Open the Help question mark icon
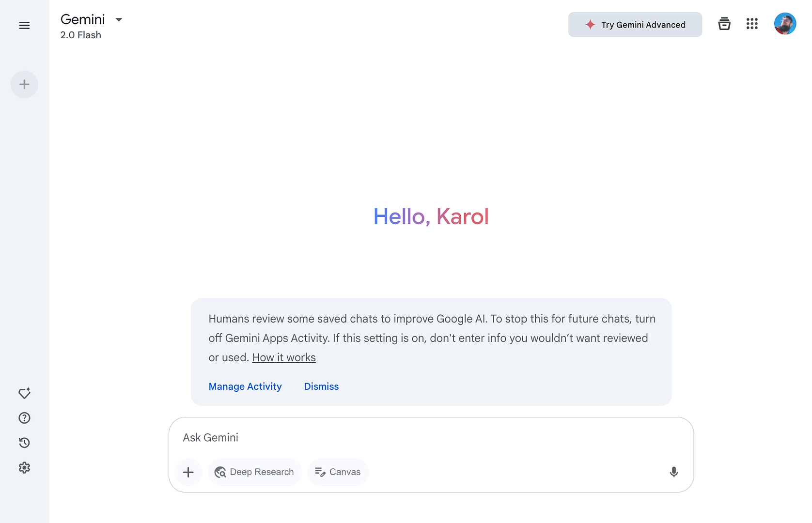812x523 pixels. pos(24,418)
